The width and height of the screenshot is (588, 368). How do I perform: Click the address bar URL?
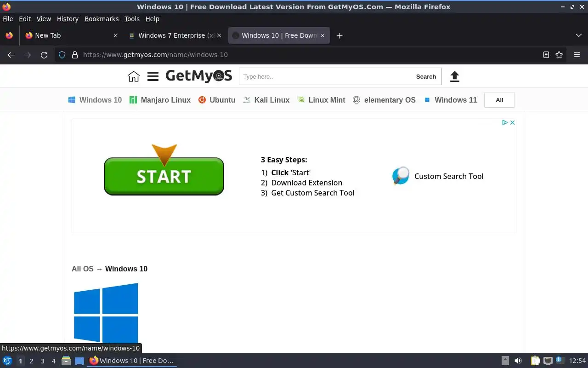click(x=155, y=55)
